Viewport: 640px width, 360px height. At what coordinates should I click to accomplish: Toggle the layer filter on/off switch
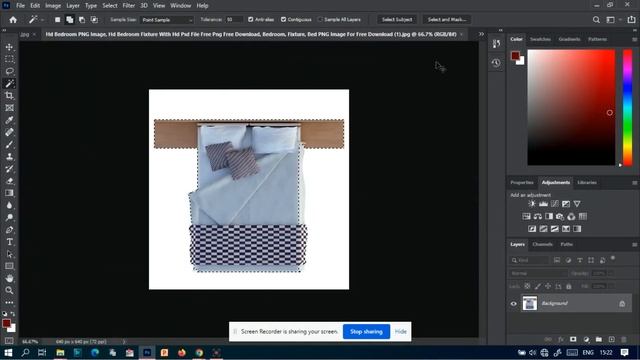point(613,258)
